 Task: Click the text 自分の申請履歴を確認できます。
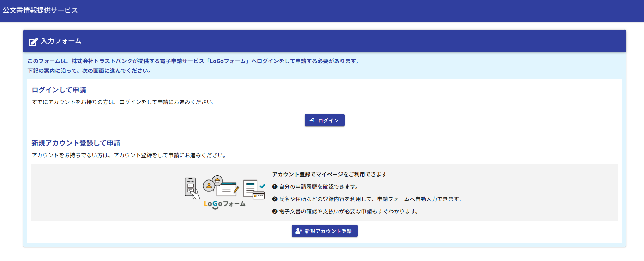[319, 187]
